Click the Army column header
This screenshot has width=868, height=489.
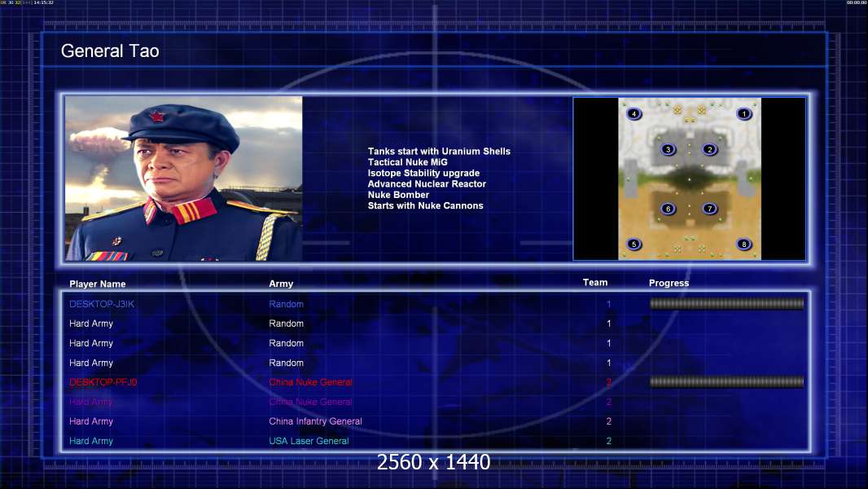tap(281, 284)
